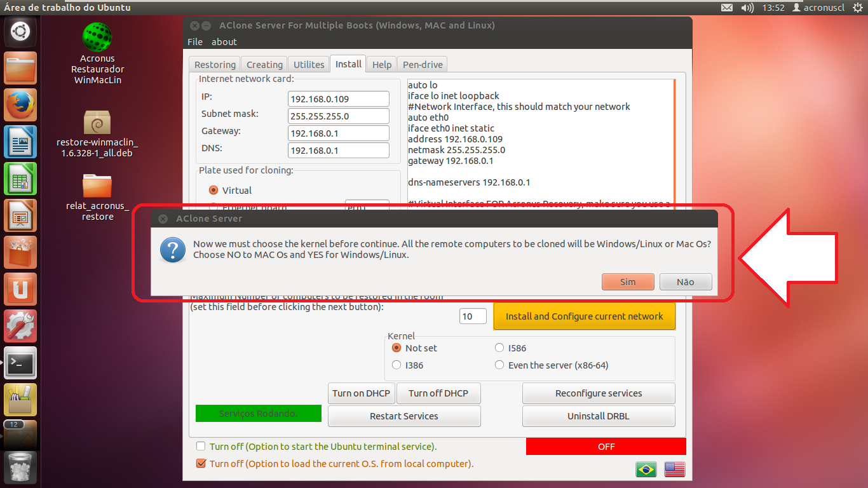The image size is (868, 488).
Task: Click Não in AClone Server dialog
Action: 686,281
